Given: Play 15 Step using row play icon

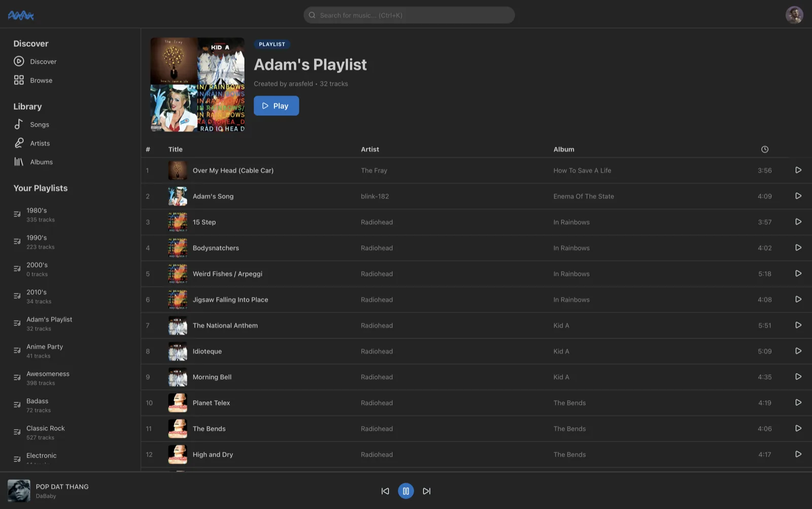Looking at the screenshot, I should [798, 222].
